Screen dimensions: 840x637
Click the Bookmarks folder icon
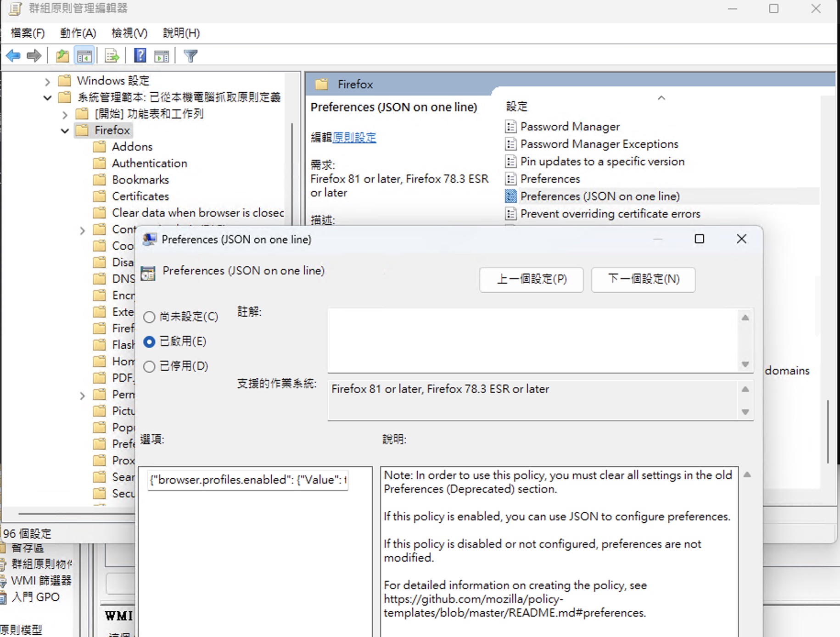click(x=99, y=180)
